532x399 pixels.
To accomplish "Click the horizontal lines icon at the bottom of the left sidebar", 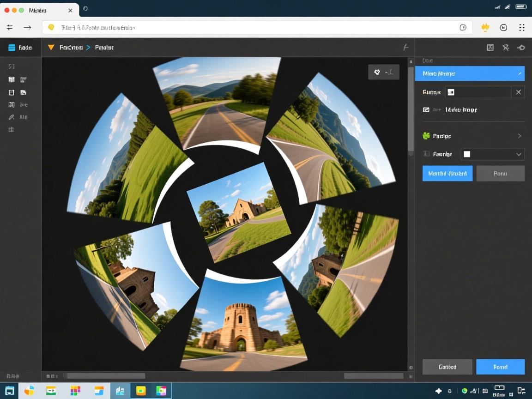I will (x=12, y=130).
